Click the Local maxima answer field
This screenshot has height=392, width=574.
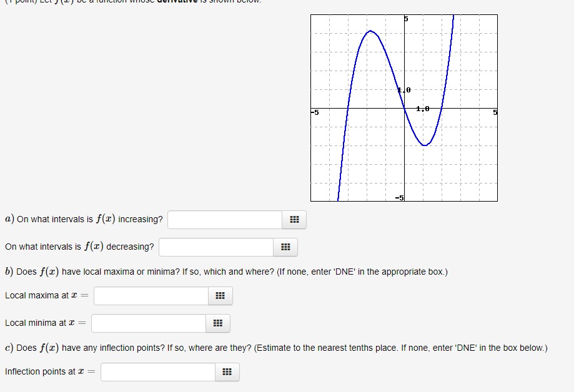coord(150,296)
